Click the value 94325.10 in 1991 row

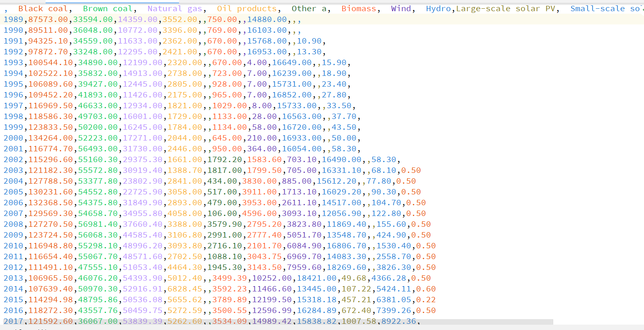point(48,41)
